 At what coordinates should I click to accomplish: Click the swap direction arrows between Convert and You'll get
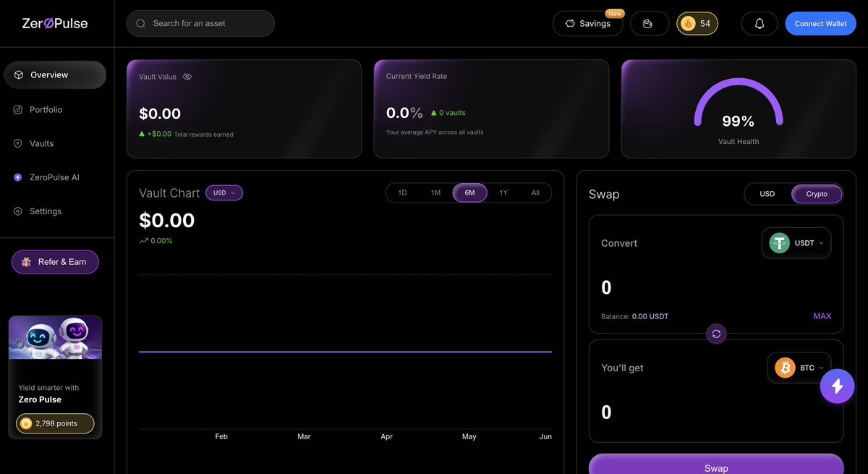point(716,334)
